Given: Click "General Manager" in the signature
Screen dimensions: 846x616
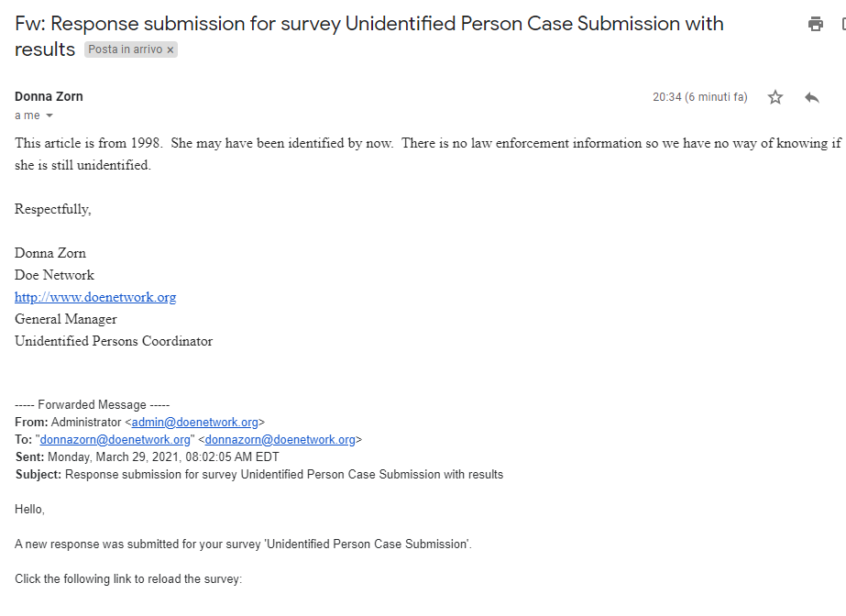Looking at the screenshot, I should pyautogui.click(x=66, y=319).
